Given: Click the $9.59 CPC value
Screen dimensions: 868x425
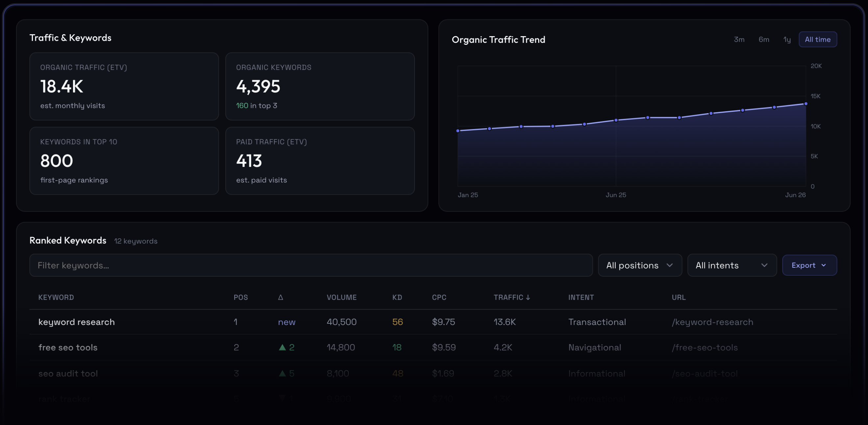Looking at the screenshot, I should pyautogui.click(x=444, y=347).
